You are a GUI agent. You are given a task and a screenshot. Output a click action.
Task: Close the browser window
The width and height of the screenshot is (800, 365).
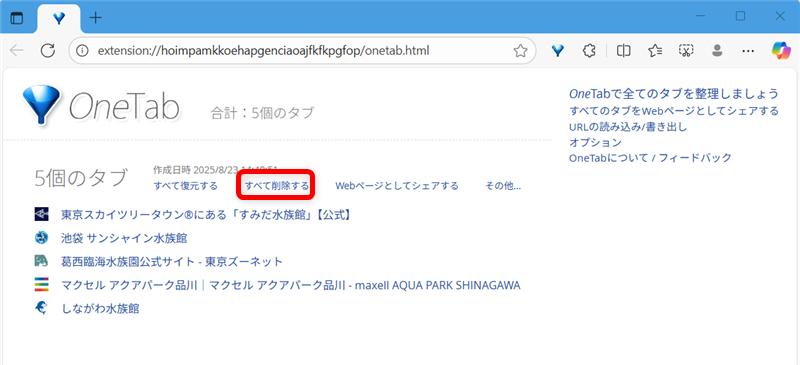(x=780, y=17)
